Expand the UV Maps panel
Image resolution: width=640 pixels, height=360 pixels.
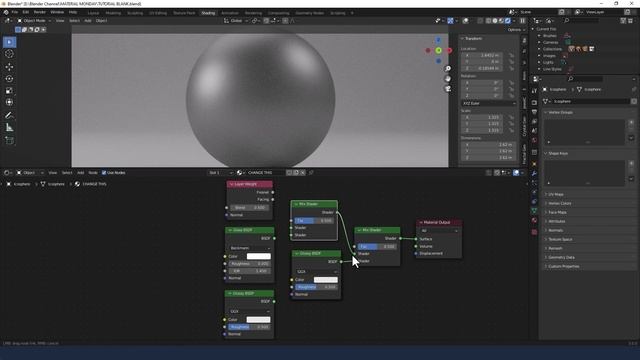(x=556, y=194)
